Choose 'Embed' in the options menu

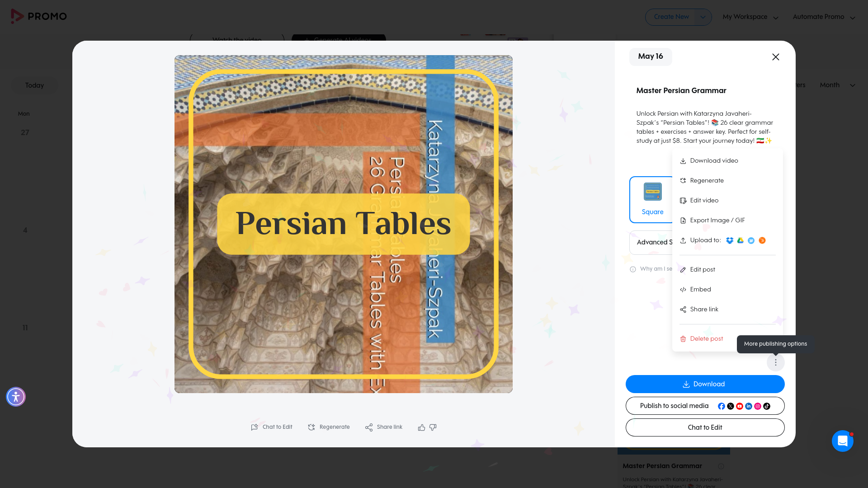pos(727,290)
